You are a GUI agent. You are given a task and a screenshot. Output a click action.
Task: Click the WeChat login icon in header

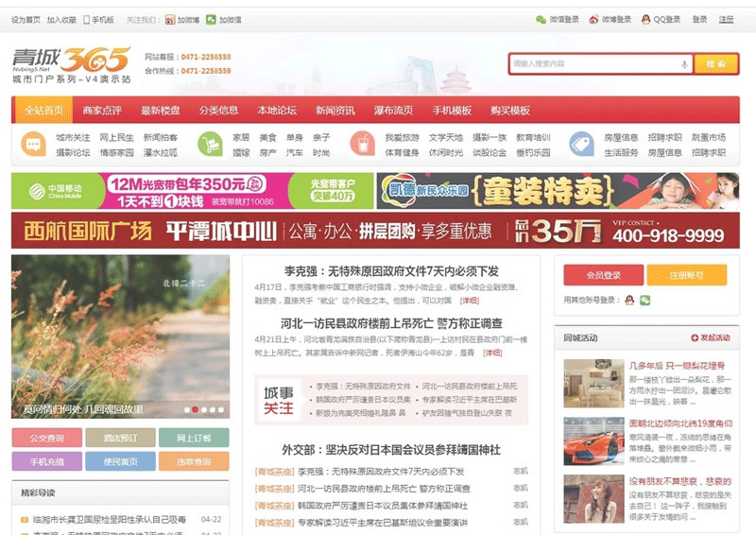(541, 20)
